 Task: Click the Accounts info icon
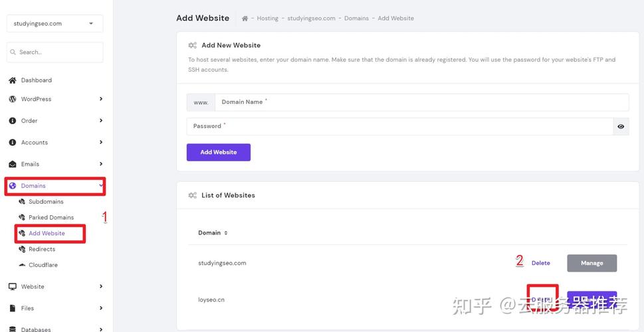pos(12,143)
